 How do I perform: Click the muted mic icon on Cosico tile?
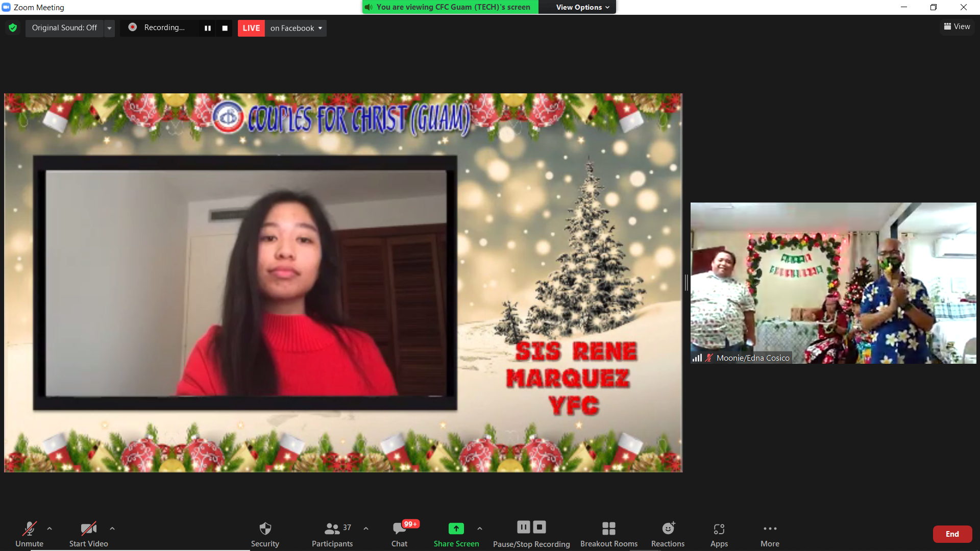click(709, 358)
